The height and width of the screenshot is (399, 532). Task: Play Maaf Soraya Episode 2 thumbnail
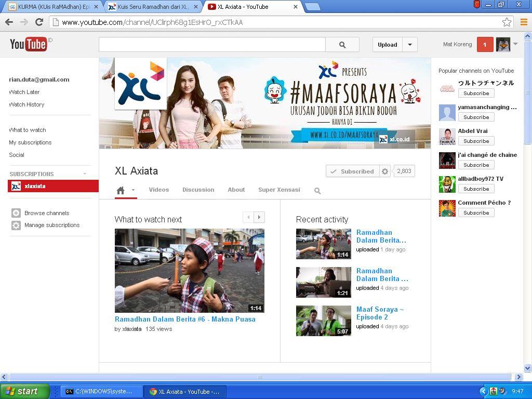(x=323, y=321)
